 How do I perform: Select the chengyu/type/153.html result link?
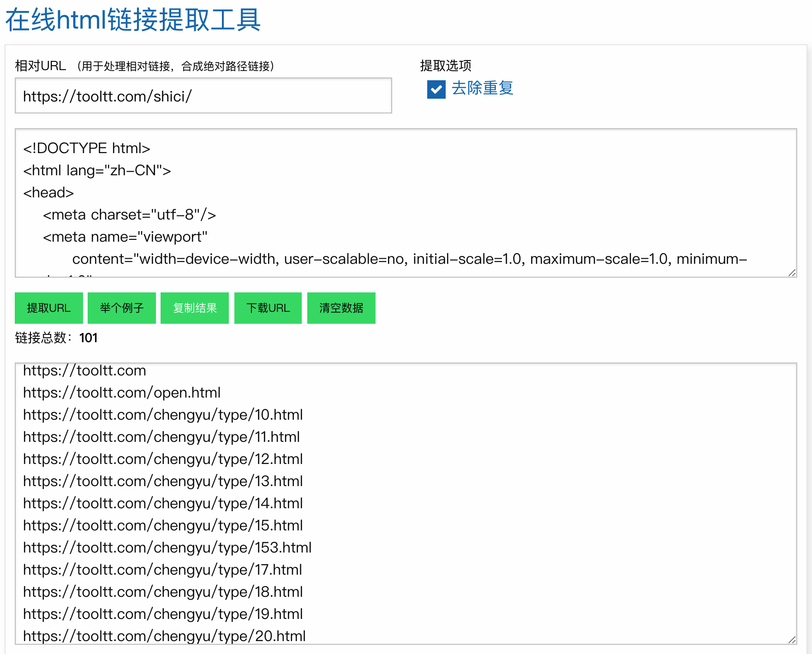[x=167, y=547]
